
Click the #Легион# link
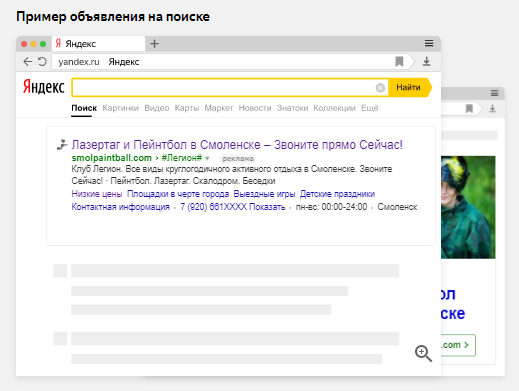point(182,158)
